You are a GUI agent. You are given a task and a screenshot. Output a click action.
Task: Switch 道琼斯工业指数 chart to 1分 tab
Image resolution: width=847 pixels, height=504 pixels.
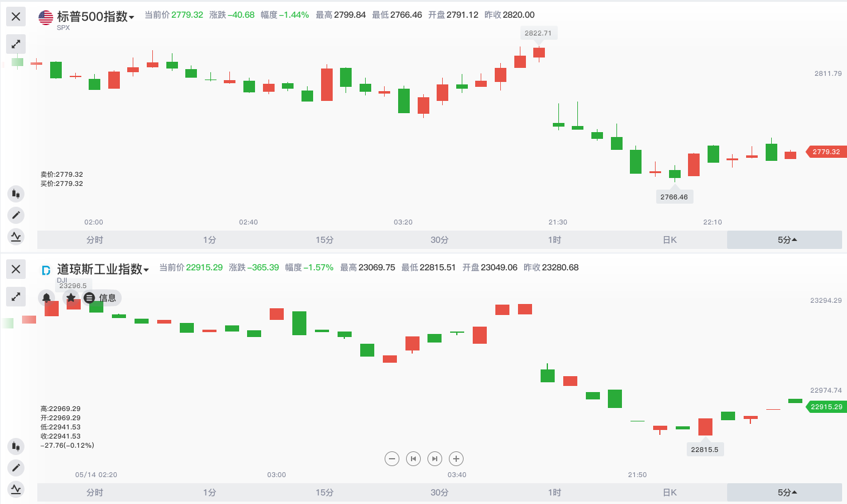coord(210,492)
